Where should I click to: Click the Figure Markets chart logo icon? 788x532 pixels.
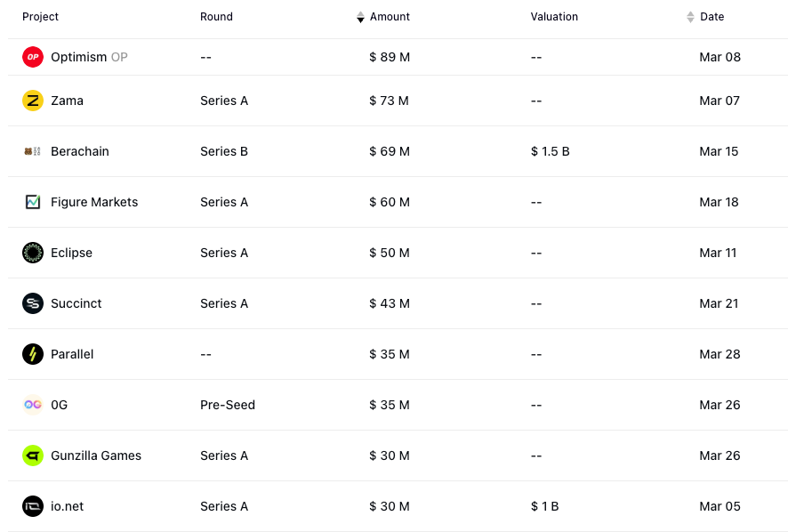[x=33, y=202]
